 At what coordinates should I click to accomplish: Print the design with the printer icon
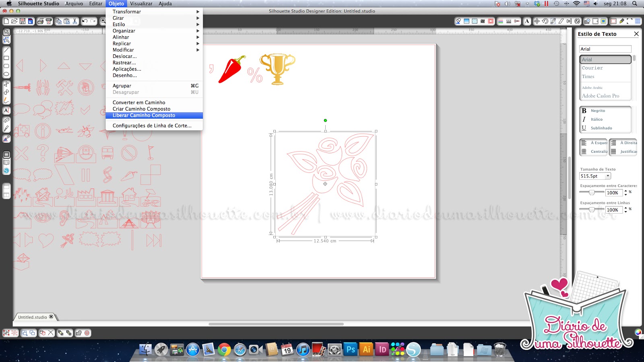tap(40, 21)
